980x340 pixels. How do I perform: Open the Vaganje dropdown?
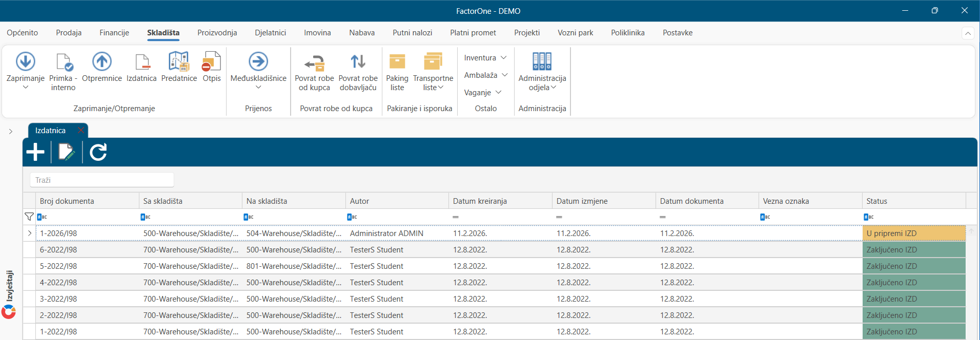coord(483,93)
